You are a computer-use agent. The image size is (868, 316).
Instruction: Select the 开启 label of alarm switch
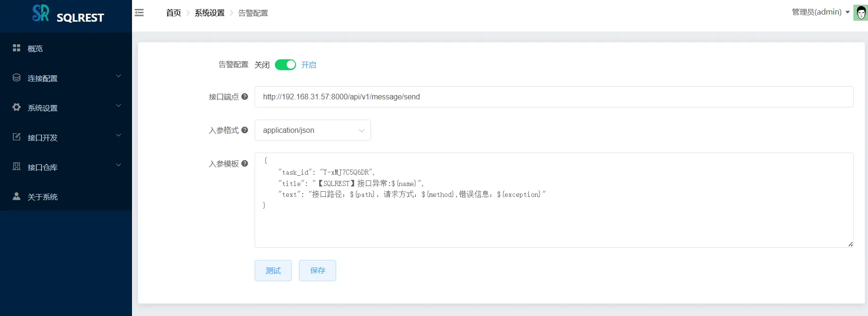tap(309, 65)
